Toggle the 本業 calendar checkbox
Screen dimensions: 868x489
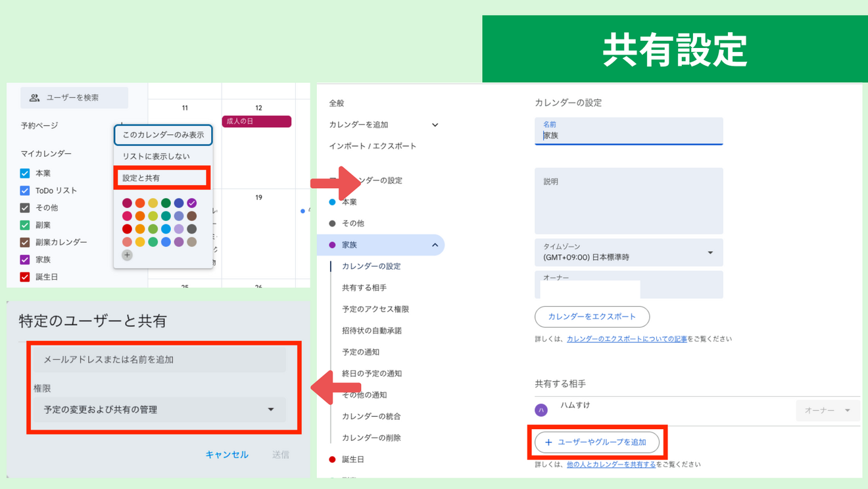(x=25, y=173)
